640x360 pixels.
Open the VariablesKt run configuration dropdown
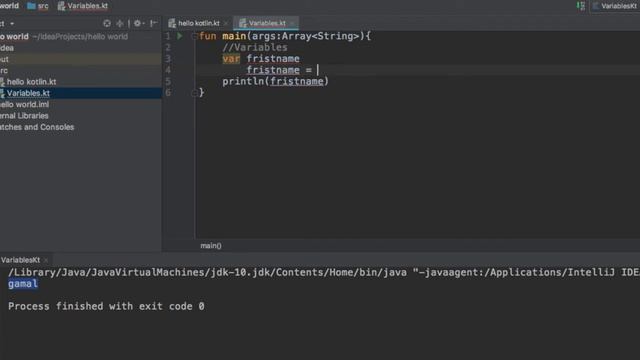(x=616, y=6)
